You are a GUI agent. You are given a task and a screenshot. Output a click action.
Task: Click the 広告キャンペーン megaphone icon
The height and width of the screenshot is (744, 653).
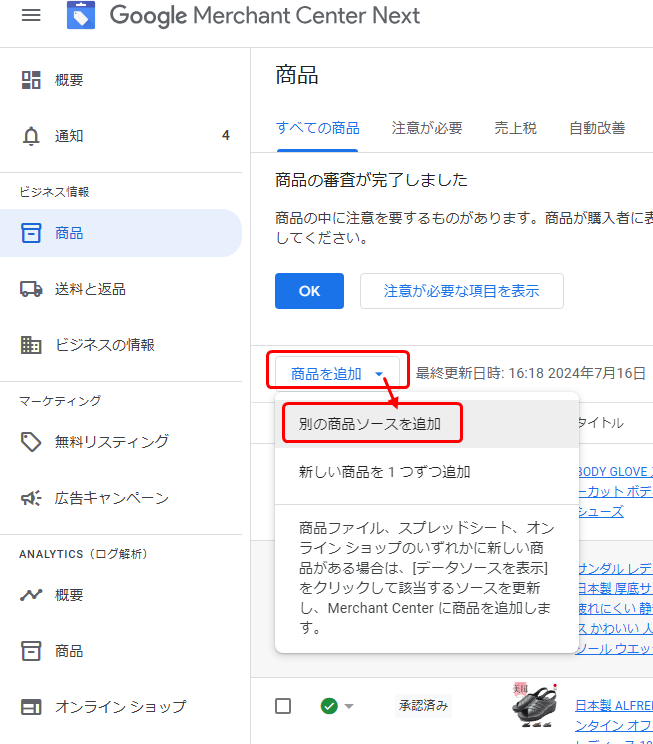[31, 498]
